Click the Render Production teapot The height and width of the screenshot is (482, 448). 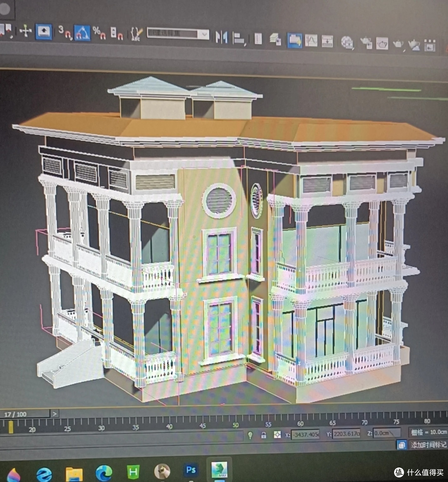coord(398,44)
